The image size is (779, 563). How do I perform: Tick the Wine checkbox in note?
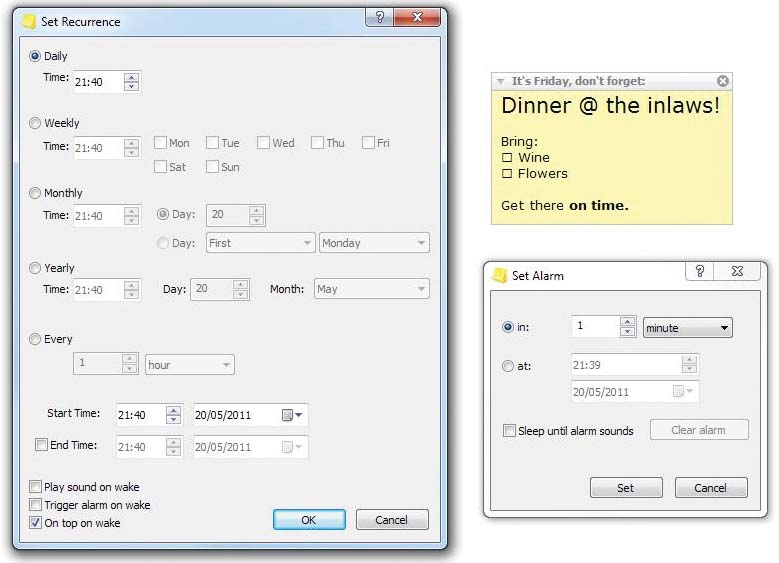pyautogui.click(x=507, y=158)
